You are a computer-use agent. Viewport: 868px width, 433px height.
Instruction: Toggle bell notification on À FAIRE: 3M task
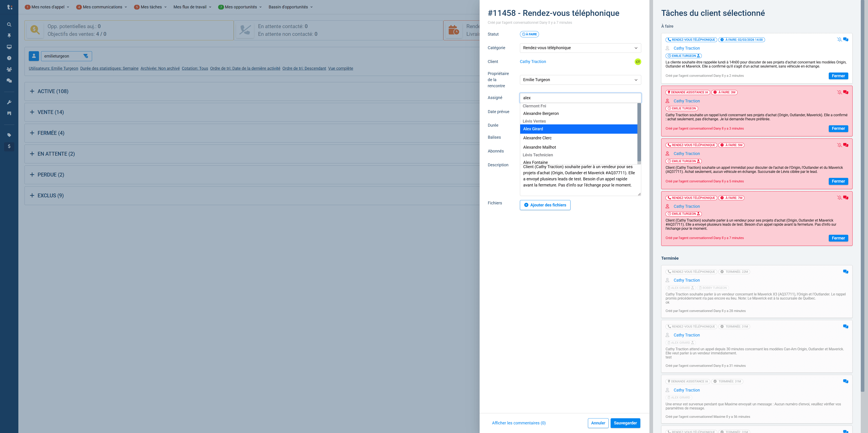click(839, 92)
